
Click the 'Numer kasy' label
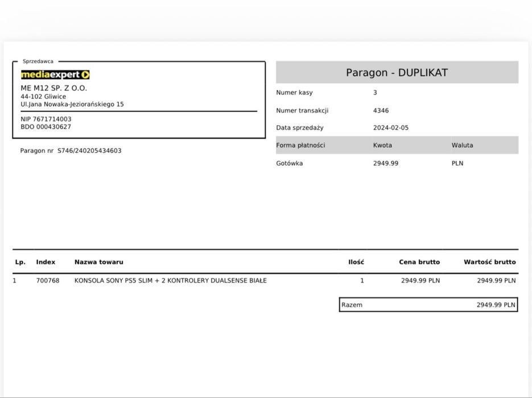click(294, 93)
